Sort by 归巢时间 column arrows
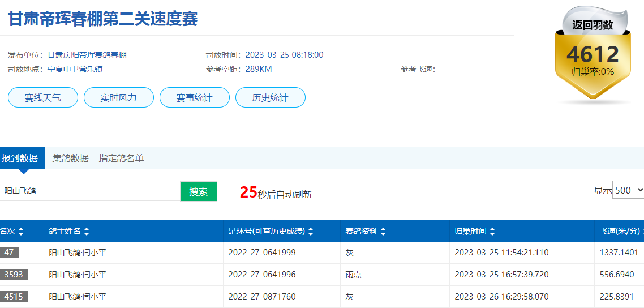This screenshot has height=308, width=644. [492, 232]
